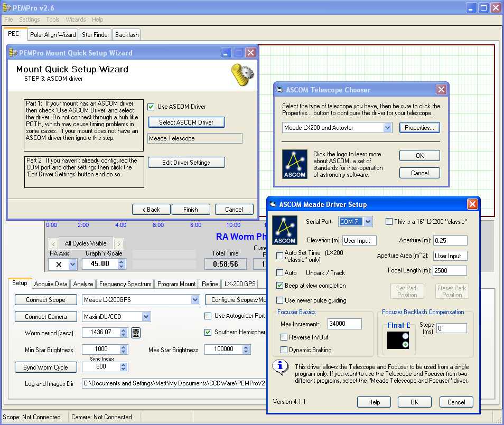Click the Log and Images Dir path field
This screenshot has height=425, width=504.
pos(174,383)
